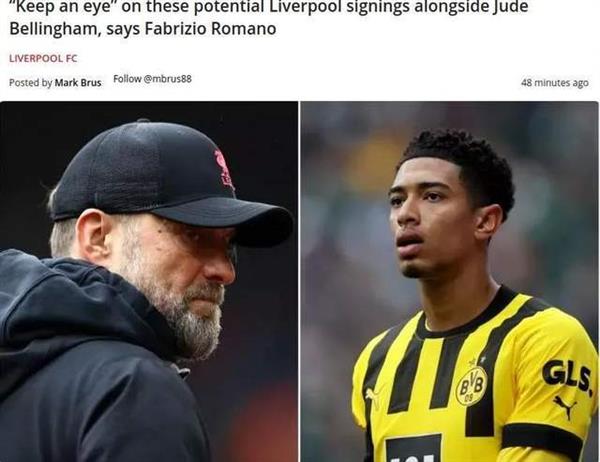Image resolution: width=600 pixels, height=462 pixels.
Task: Open the article headline about Liverpool signings
Action: 269,18
